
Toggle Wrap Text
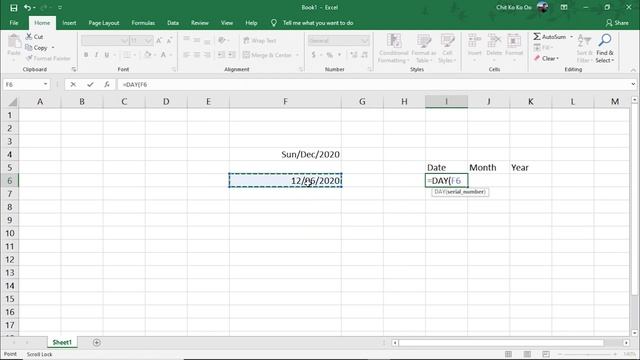coord(260,40)
